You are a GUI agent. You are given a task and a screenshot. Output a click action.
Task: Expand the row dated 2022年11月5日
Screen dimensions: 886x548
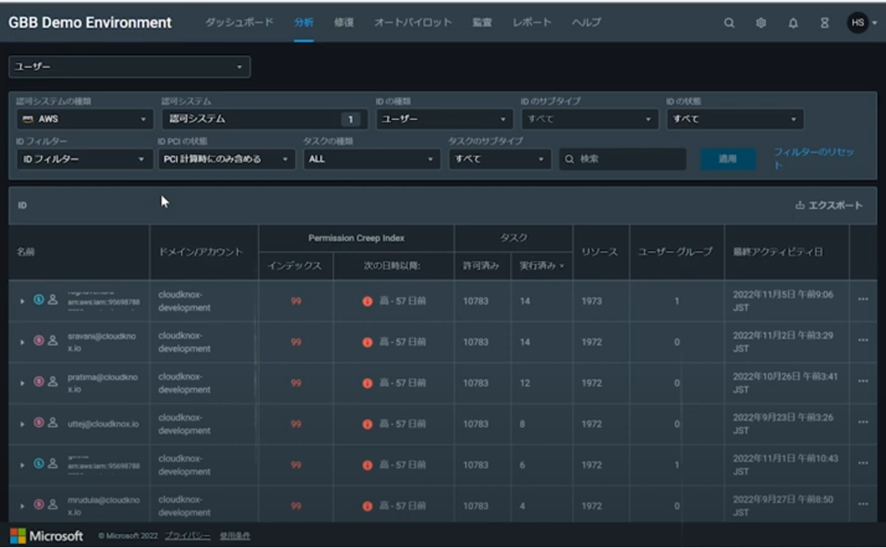click(22, 301)
